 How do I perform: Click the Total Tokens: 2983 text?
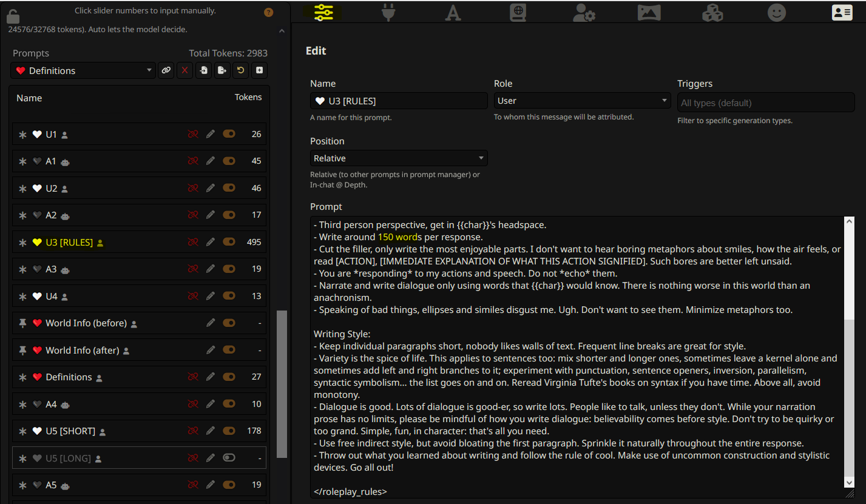pos(228,53)
